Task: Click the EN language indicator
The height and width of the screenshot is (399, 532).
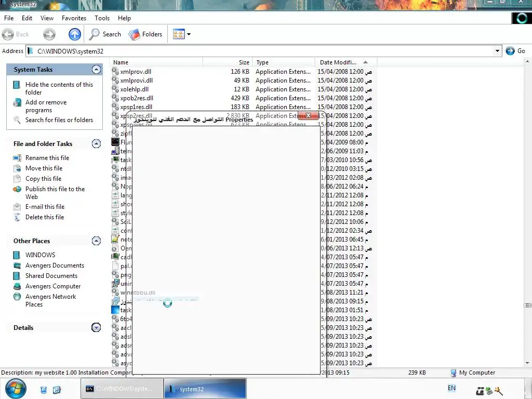Action: pos(451,388)
